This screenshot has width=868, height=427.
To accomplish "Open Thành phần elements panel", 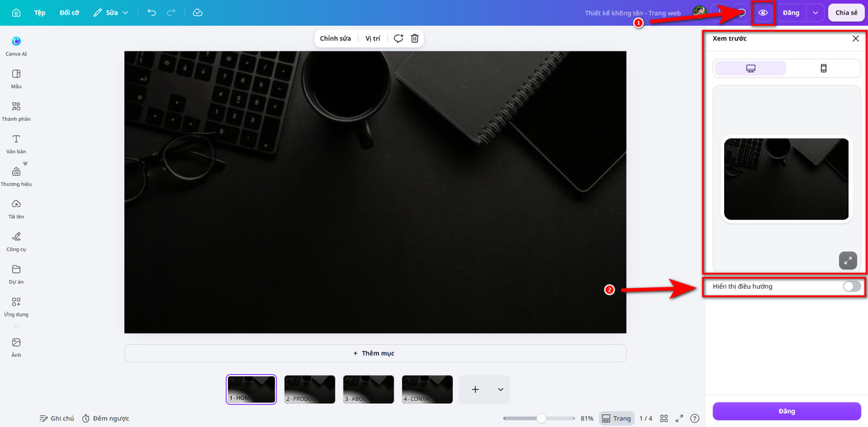I will point(16,111).
